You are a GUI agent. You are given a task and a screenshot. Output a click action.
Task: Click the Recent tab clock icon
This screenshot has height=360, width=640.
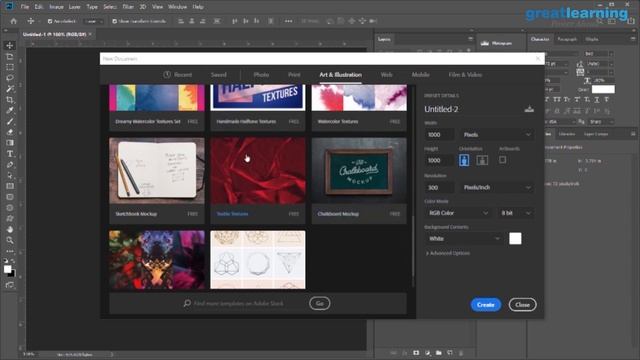[x=167, y=75]
